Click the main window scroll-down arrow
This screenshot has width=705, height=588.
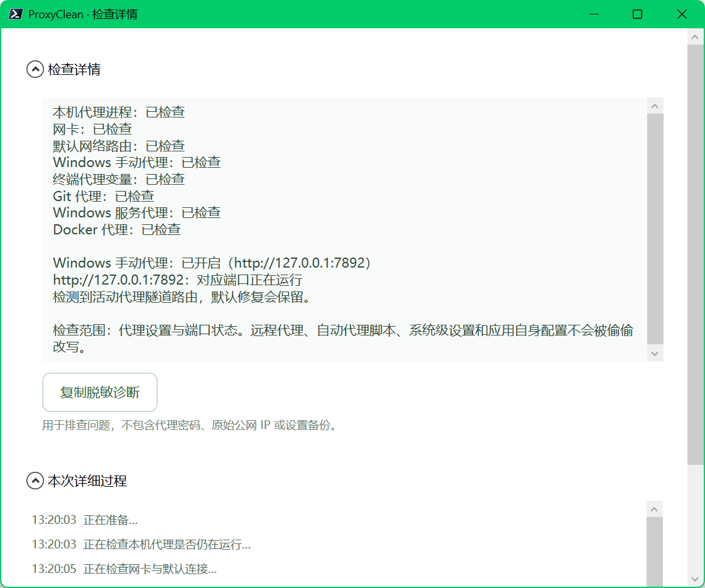click(695, 579)
